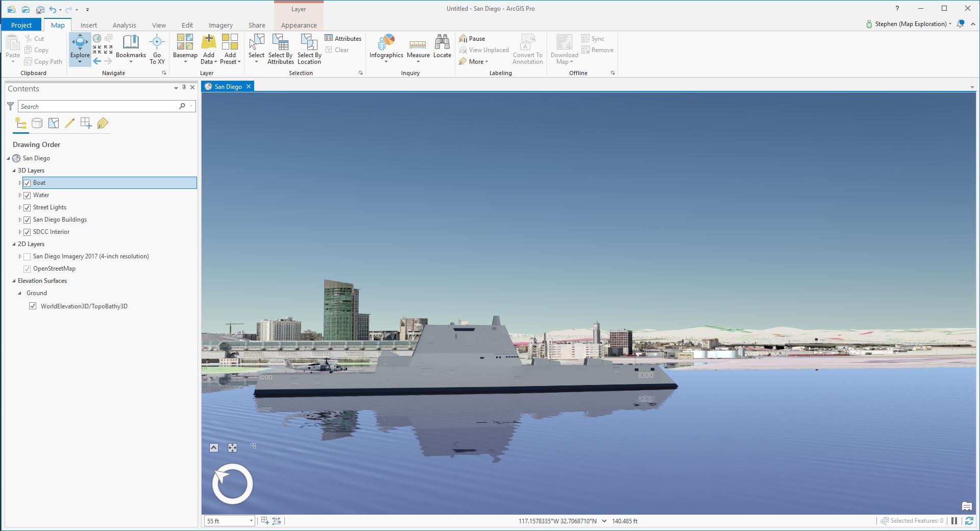List by Editing in Contents

coord(70,123)
